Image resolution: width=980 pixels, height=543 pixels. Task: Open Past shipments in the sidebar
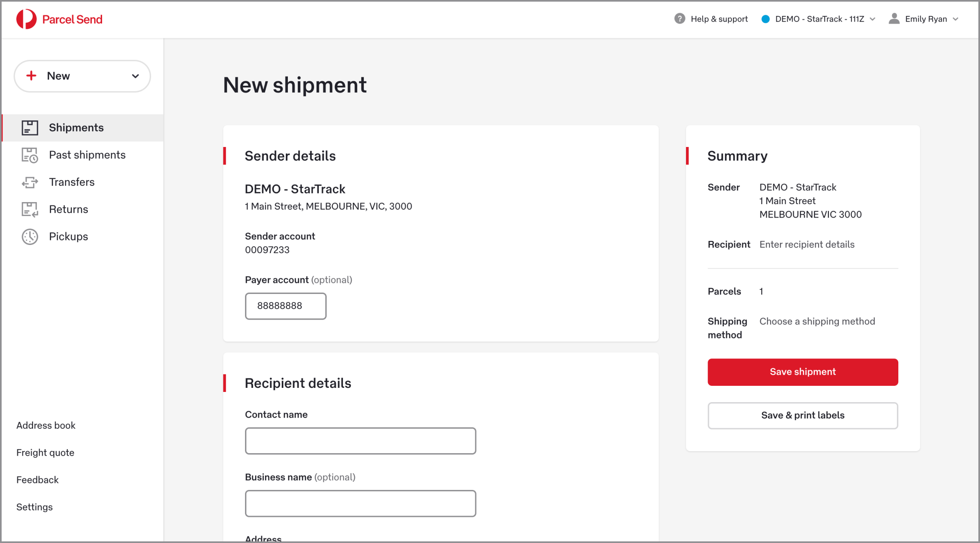pyautogui.click(x=83, y=155)
